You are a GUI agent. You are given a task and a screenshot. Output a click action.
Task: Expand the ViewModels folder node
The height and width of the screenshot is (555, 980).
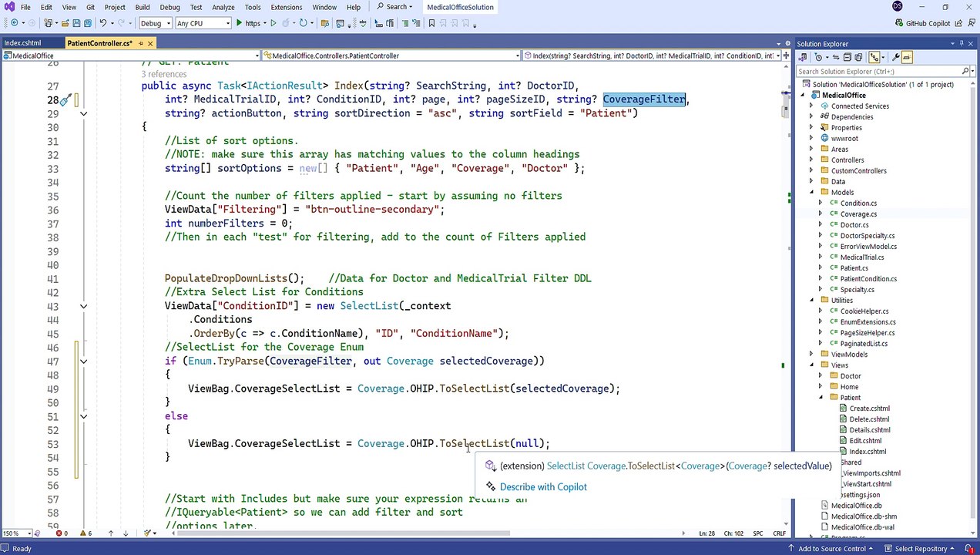811,354
